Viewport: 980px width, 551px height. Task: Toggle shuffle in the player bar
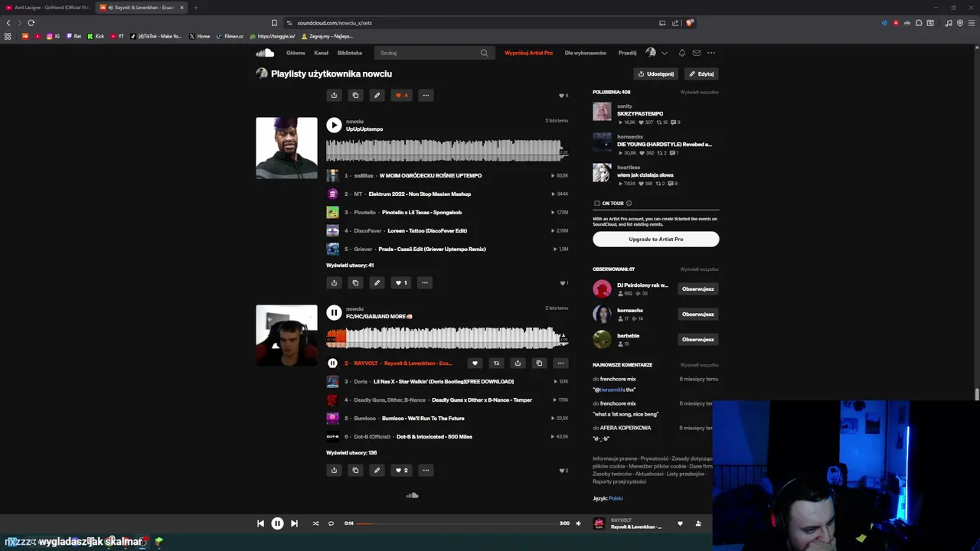click(315, 523)
